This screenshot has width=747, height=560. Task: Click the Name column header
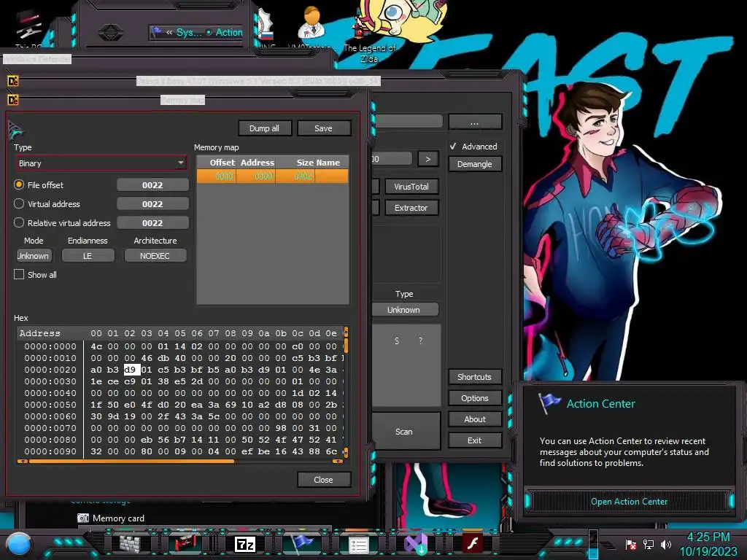[332, 163]
